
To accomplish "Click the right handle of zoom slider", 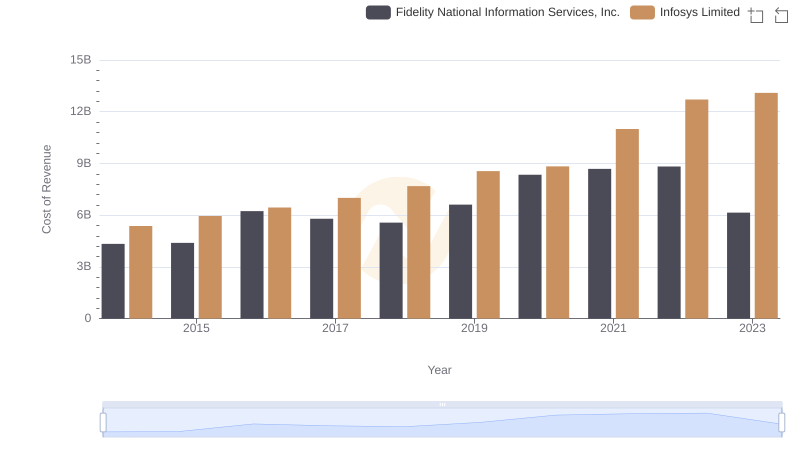I will point(781,422).
